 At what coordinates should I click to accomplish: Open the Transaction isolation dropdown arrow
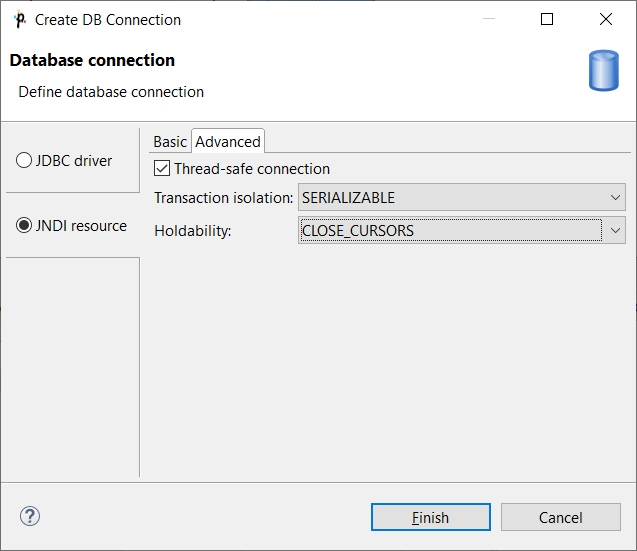point(614,198)
